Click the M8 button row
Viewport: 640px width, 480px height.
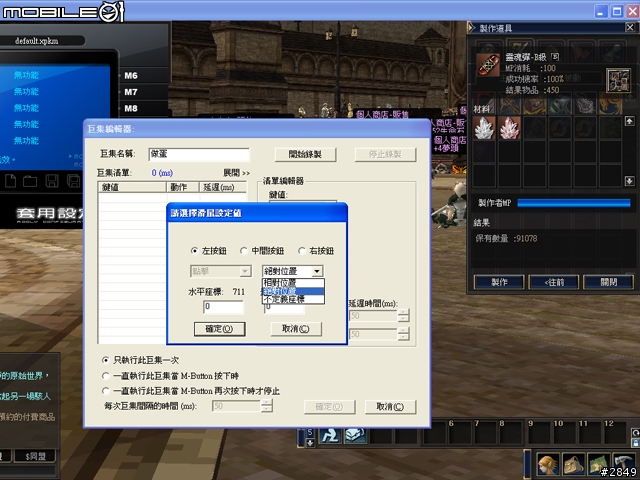144,108
